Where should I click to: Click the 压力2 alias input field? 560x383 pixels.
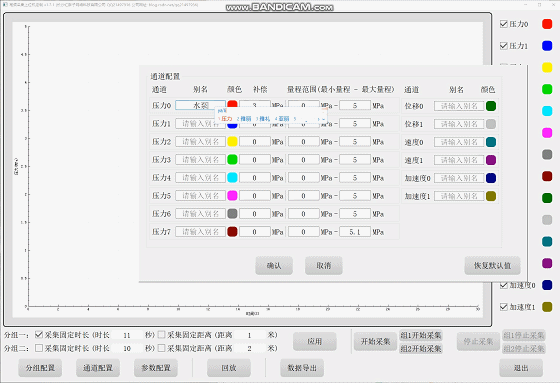pos(200,141)
